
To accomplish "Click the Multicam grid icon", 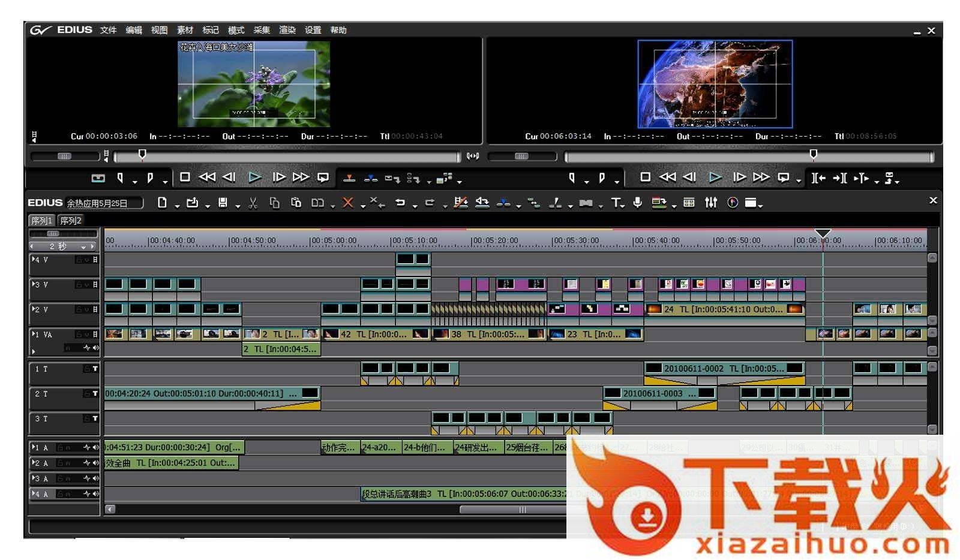I will [x=689, y=203].
